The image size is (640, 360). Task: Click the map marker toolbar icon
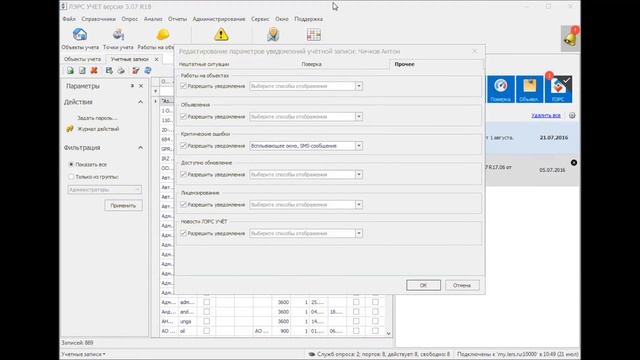(x=273, y=35)
